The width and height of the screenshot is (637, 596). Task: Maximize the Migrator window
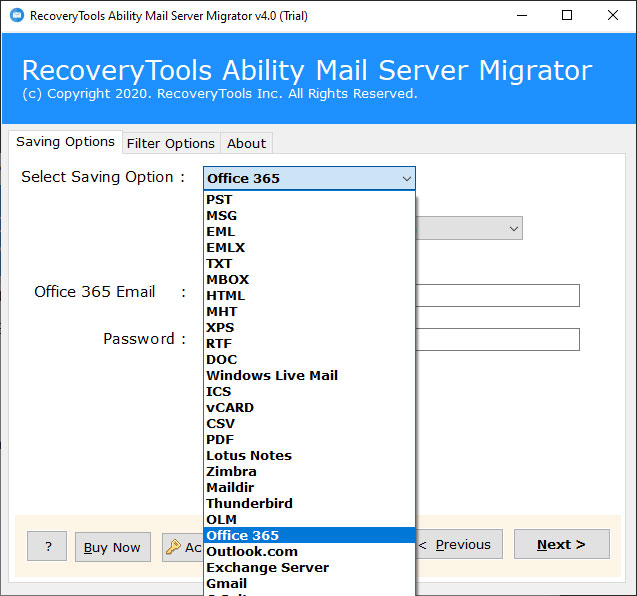567,15
